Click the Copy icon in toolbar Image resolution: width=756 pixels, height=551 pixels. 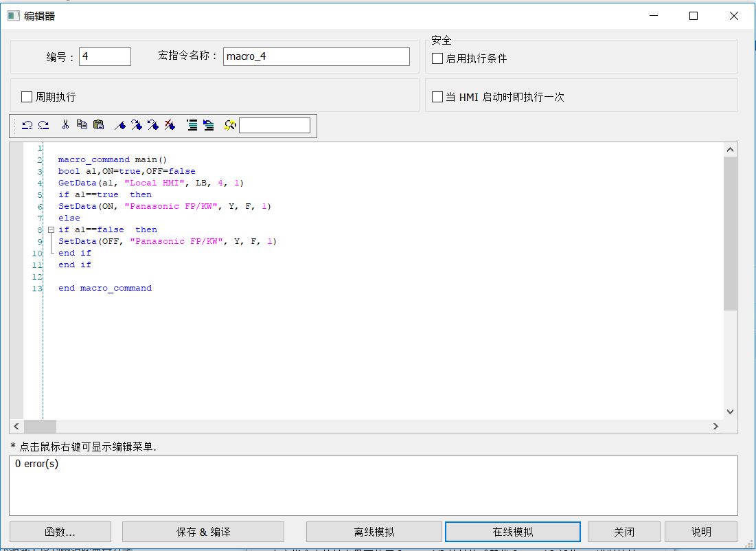coord(82,125)
